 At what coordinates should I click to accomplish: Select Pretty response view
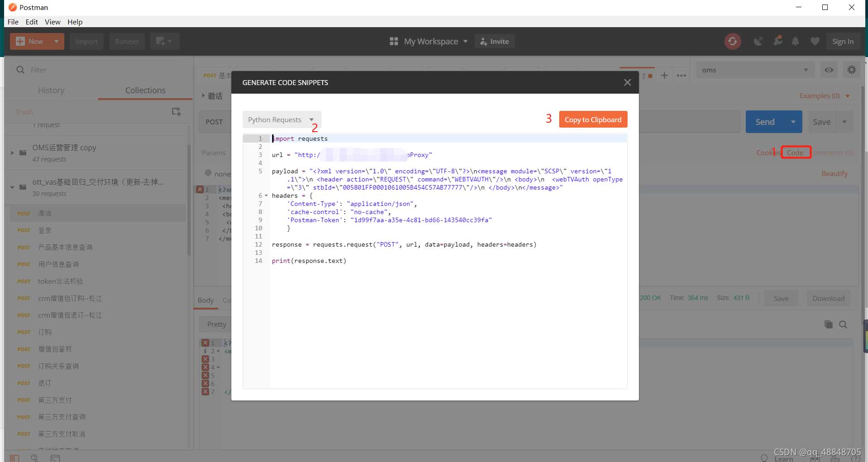click(217, 324)
